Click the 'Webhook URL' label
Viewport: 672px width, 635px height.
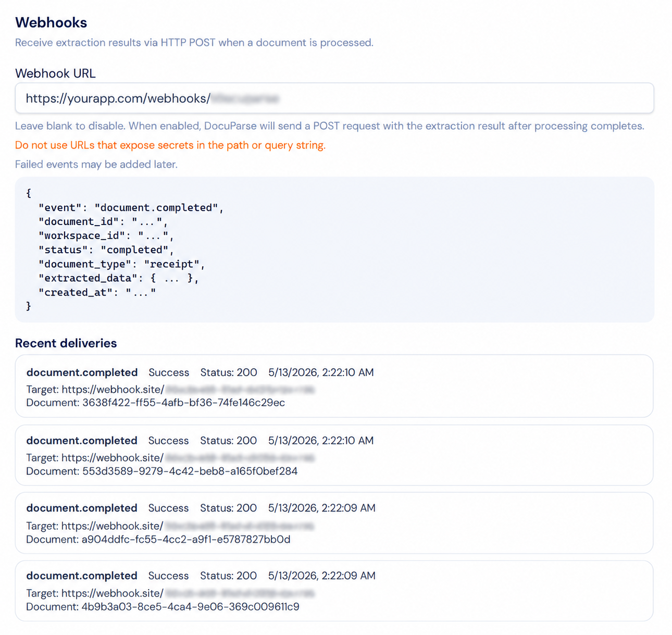tap(55, 73)
